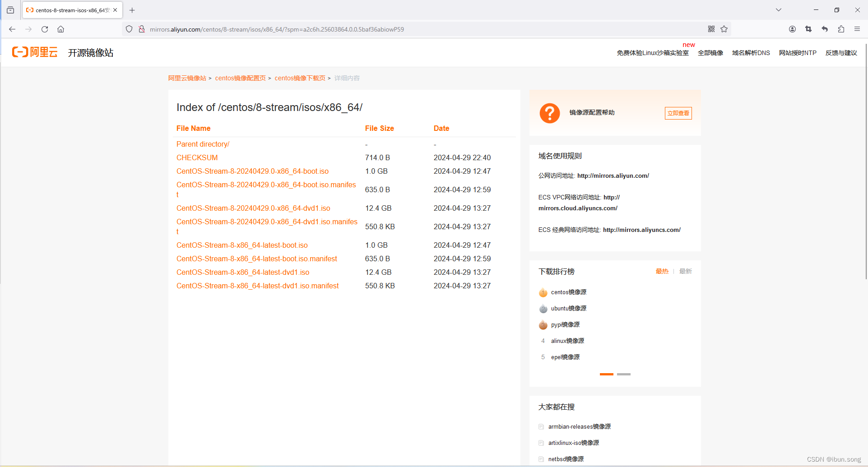Download the CHECKSUM file
Viewport: 868px width, 467px height.
197,157
